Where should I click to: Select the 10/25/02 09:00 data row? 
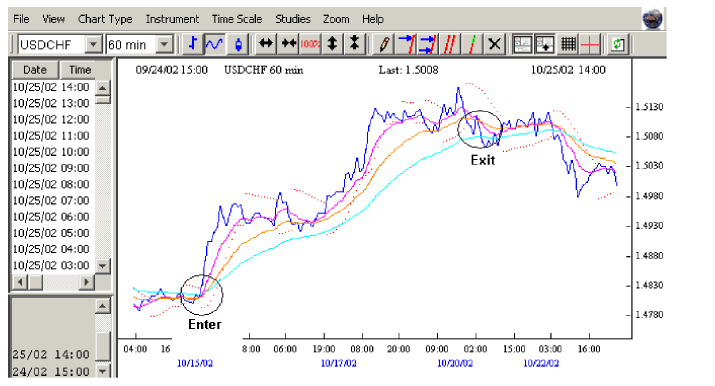click(51, 168)
